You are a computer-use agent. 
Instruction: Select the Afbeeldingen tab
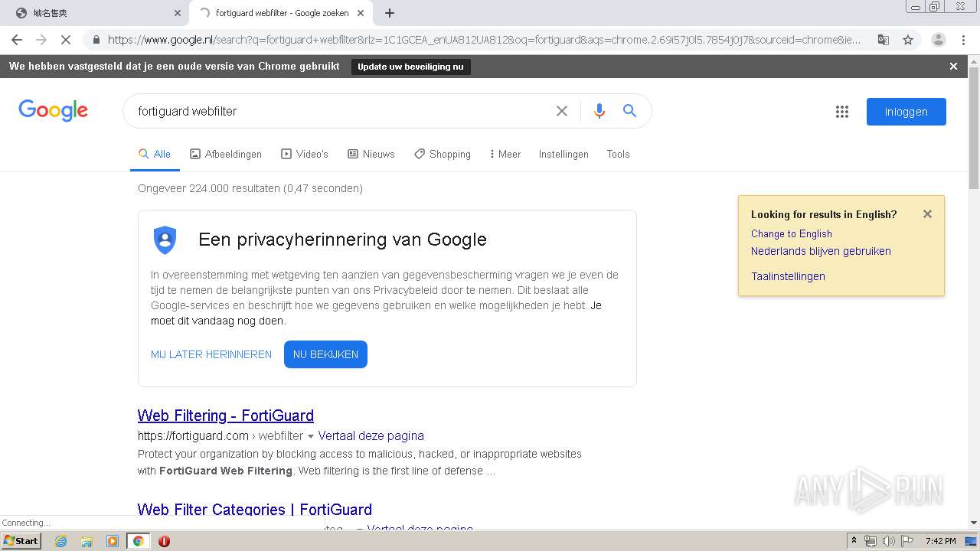point(226,154)
